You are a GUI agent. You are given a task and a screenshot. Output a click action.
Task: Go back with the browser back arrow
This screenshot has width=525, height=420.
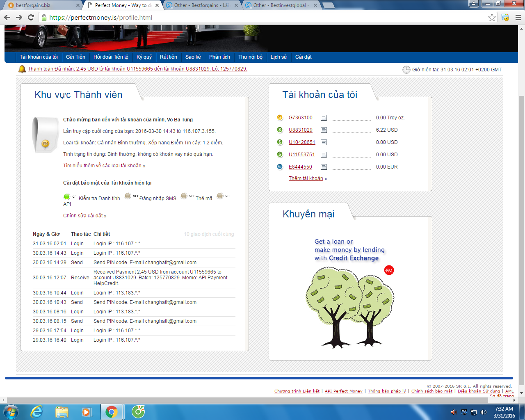(7, 17)
